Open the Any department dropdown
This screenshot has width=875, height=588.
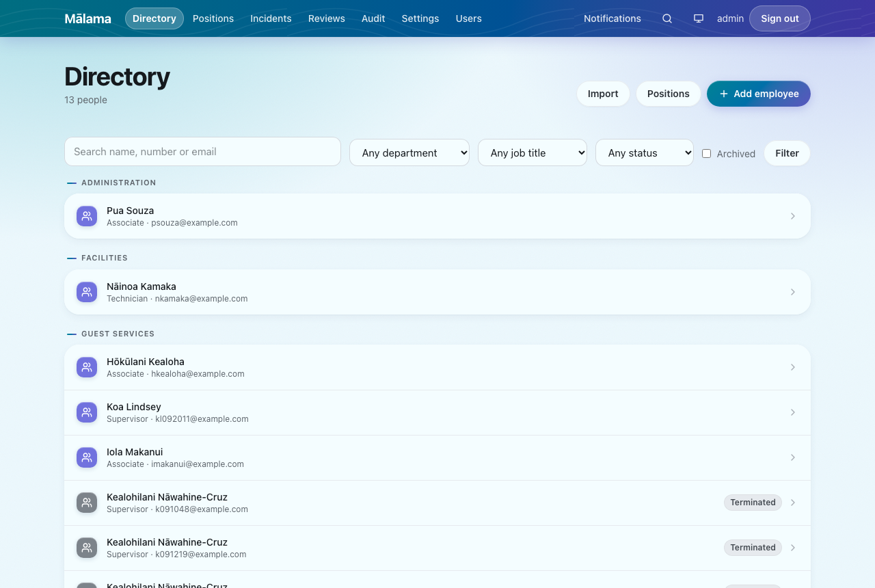coord(409,152)
